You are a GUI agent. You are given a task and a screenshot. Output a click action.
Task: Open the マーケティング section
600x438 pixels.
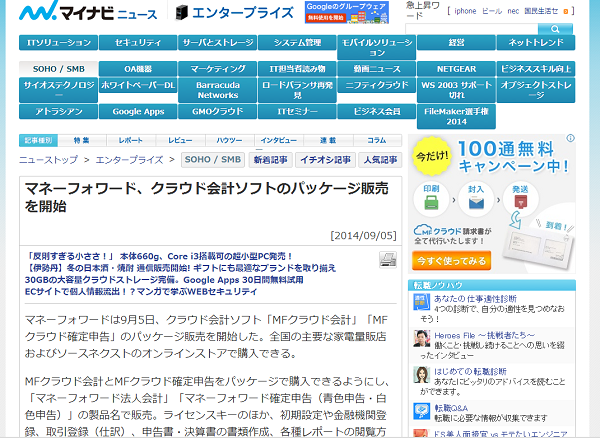pyautogui.click(x=218, y=69)
